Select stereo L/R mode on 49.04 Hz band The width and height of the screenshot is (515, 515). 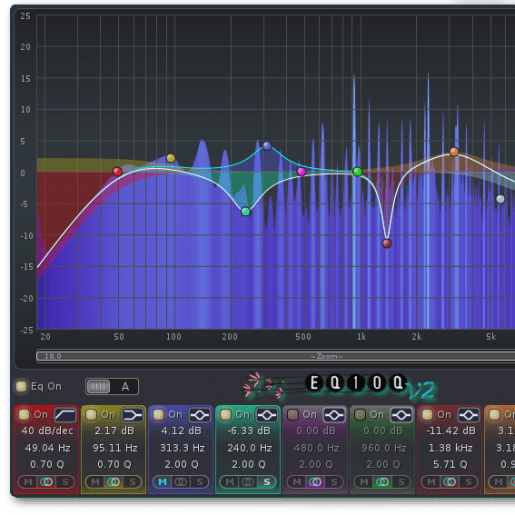46,482
